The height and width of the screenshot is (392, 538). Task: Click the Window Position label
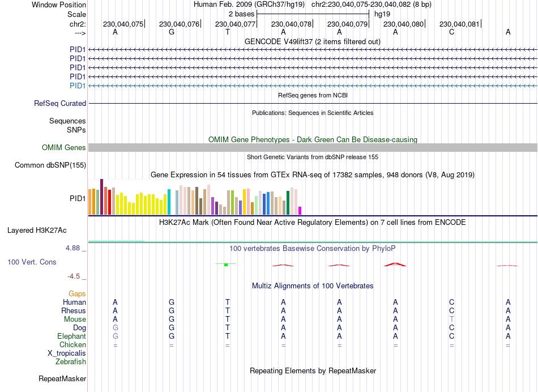click(59, 5)
